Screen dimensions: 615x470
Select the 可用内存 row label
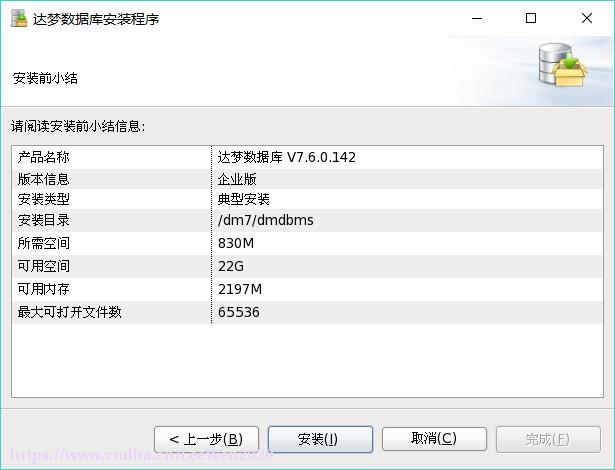[44, 289]
